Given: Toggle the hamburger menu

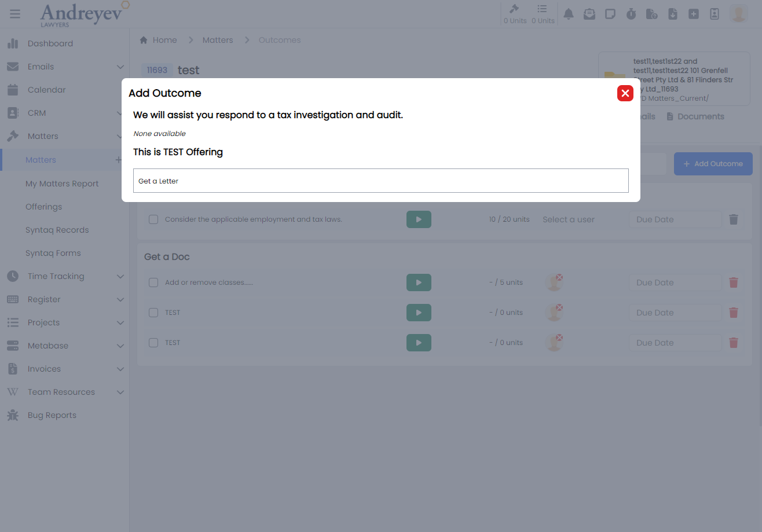Looking at the screenshot, I should [x=15, y=14].
